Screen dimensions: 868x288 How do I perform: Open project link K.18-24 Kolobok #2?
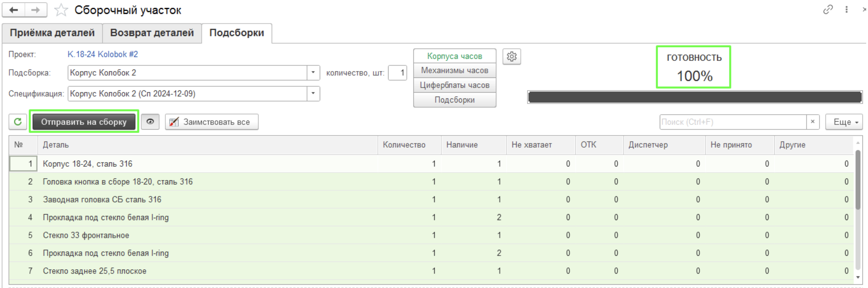(102, 54)
